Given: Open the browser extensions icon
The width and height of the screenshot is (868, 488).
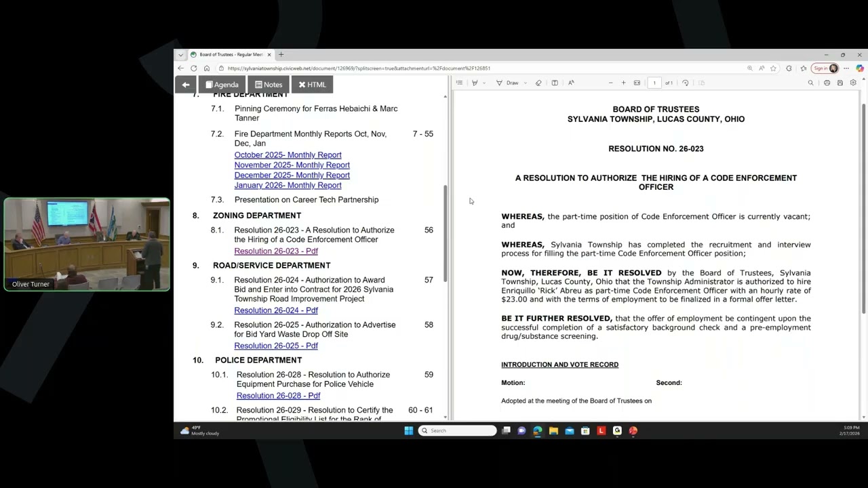Looking at the screenshot, I should (x=789, y=68).
